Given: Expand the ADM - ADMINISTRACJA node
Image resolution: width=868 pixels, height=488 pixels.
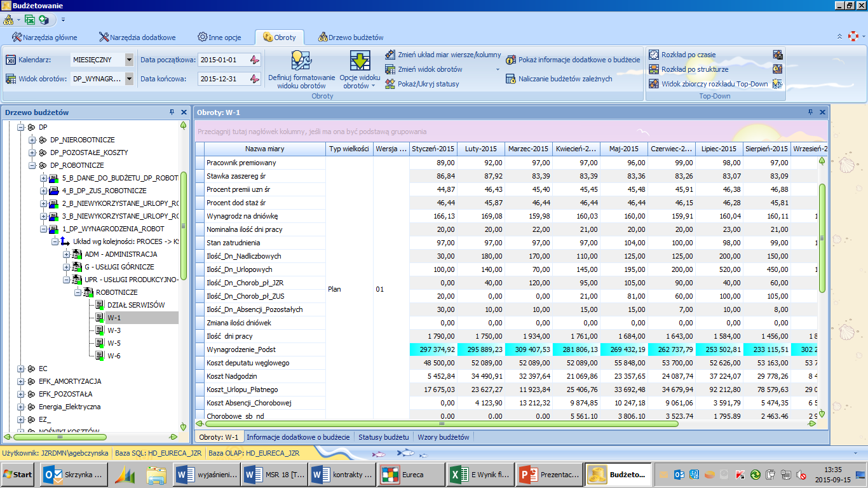Looking at the screenshot, I should [x=67, y=254].
